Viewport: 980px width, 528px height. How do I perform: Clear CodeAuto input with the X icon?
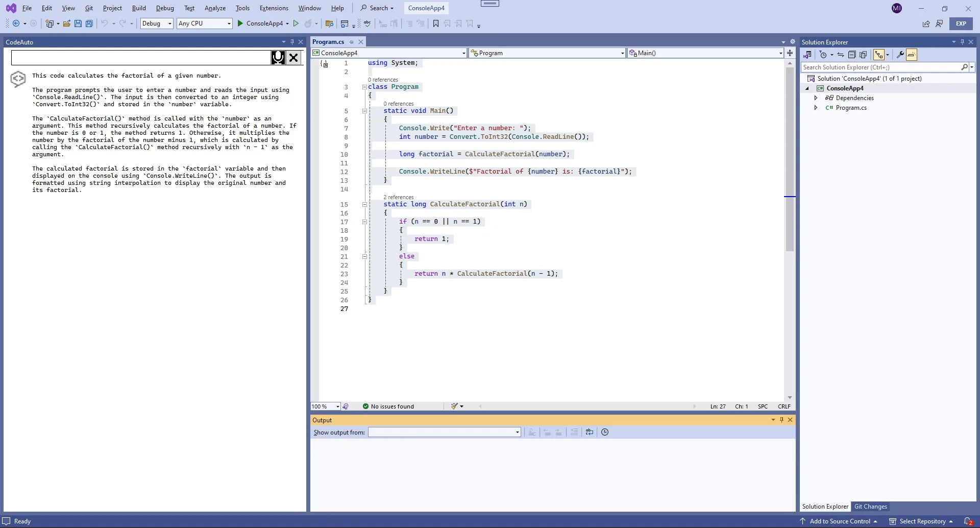pyautogui.click(x=293, y=58)
